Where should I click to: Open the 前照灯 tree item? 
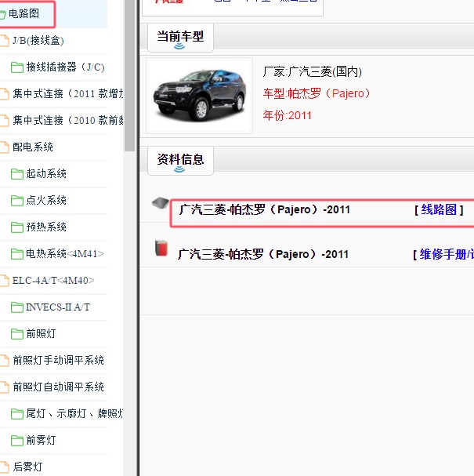click(x=41, y=334)
